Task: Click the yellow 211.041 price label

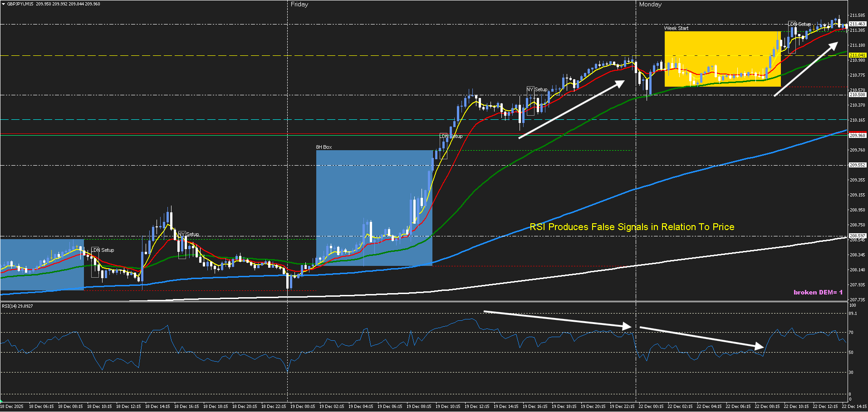Action: pyautogui.click(x=857, y=55)
